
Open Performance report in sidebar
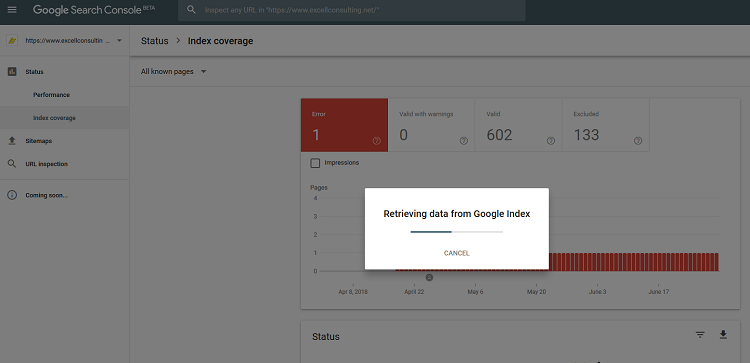[51, 95]
